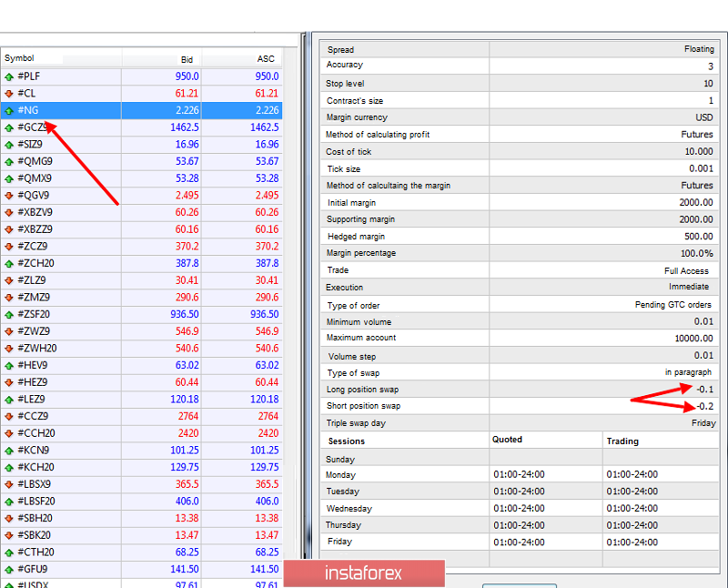This screenshot has width=728, height=588.
Task: Click the red arrow icon beside #ZCZ9
Action: pyautogui.click(x=9, y=247)
